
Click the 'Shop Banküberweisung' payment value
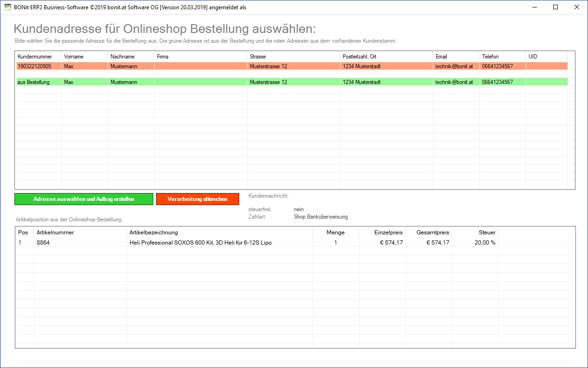[321, 217]
